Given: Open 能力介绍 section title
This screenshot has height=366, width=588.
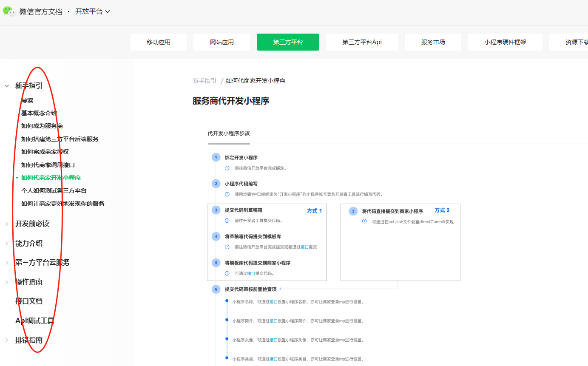Looking at the screenshot, I should [29, 243].
